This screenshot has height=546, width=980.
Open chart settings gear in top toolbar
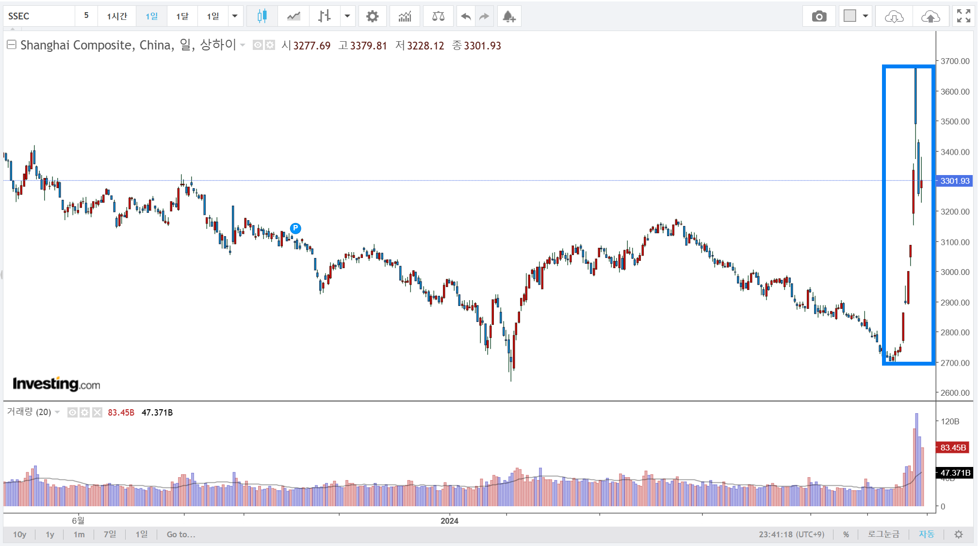pos(372,16)
